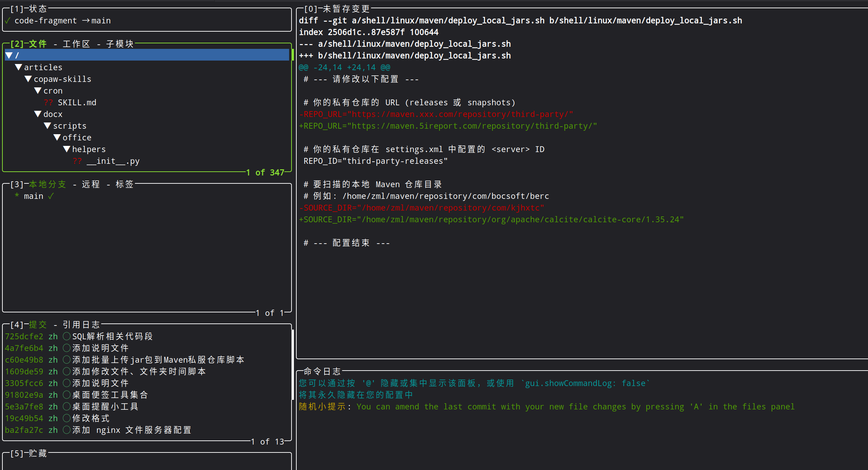Select commit circle for 19c49b54 修改格式

tap(67, 418)
